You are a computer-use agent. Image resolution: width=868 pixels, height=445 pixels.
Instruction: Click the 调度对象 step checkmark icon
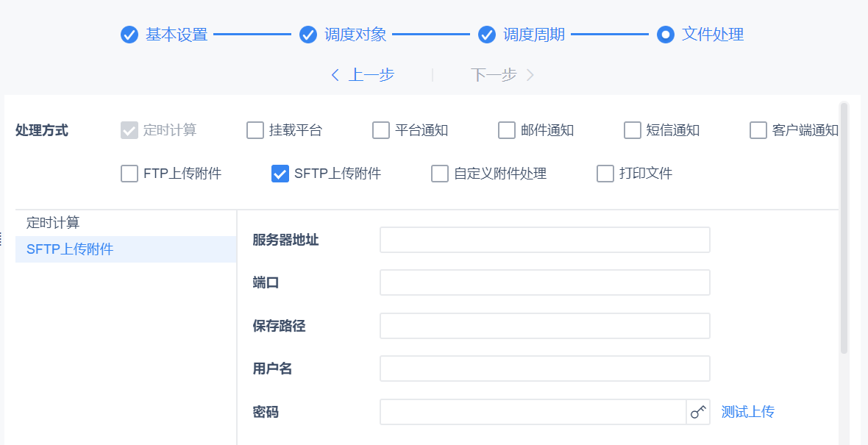(308, 35)
